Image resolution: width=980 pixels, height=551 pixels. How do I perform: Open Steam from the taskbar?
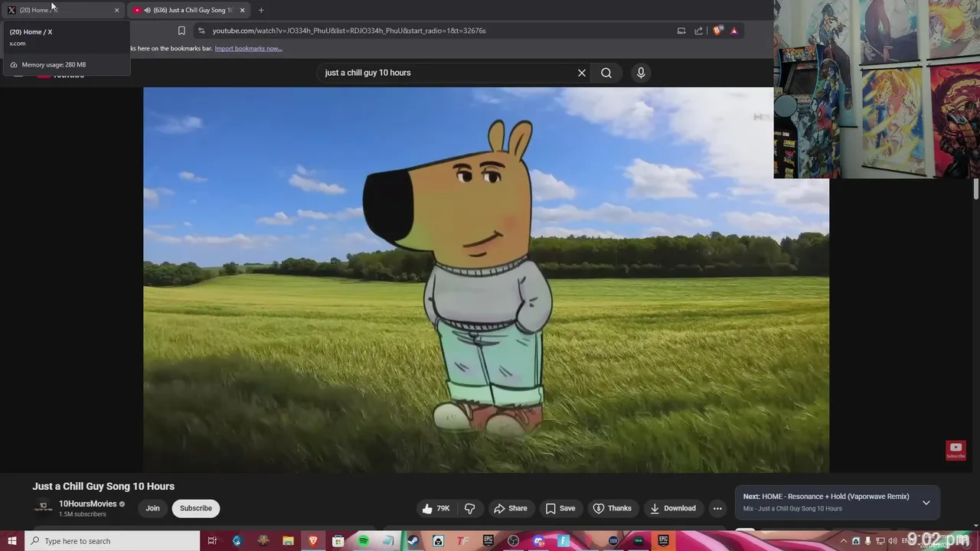click(x=413, y=541)
